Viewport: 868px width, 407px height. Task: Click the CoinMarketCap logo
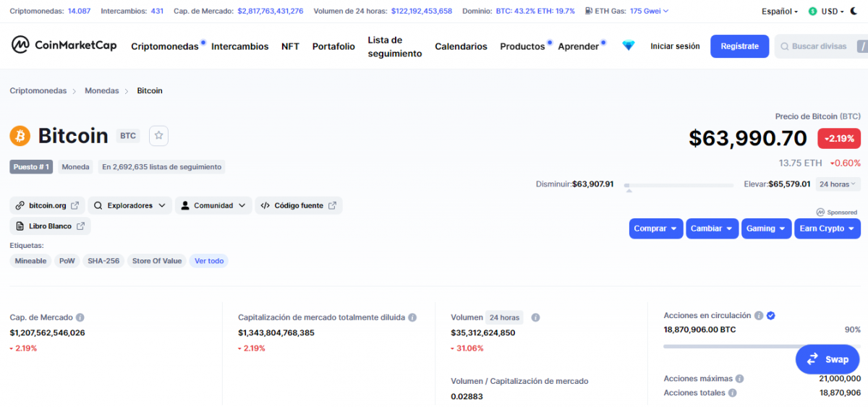[x=64, y=46]
